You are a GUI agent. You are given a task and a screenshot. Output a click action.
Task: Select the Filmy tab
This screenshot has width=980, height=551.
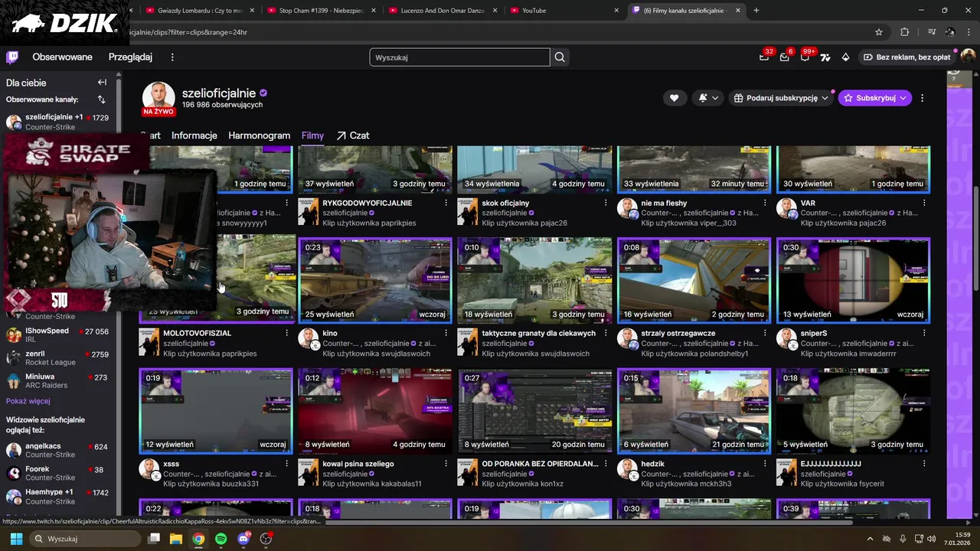coord(312,135)
